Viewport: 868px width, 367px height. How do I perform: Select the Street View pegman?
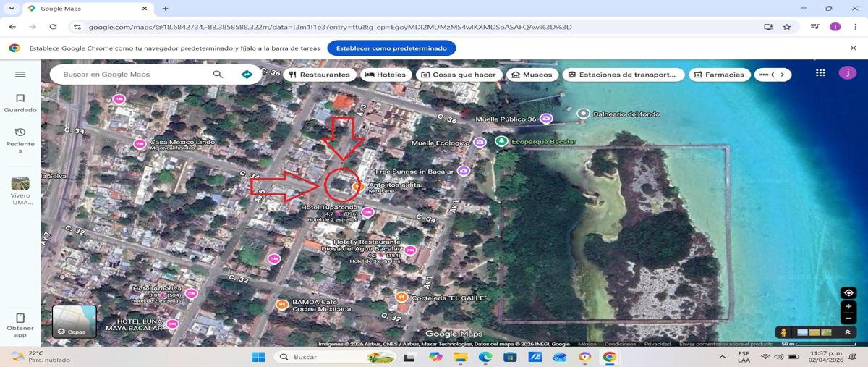click(783, 332)
